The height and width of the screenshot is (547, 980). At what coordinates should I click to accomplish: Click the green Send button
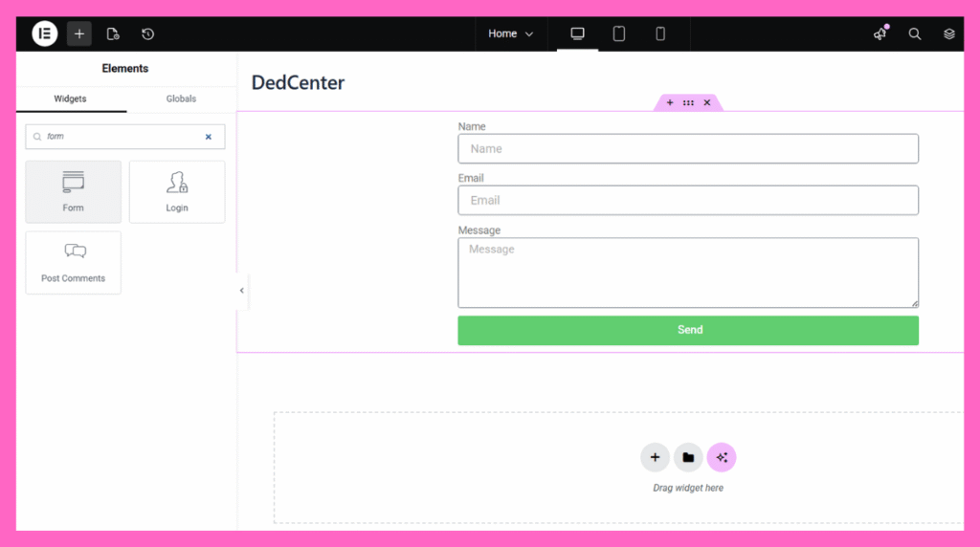coord(688,330)
